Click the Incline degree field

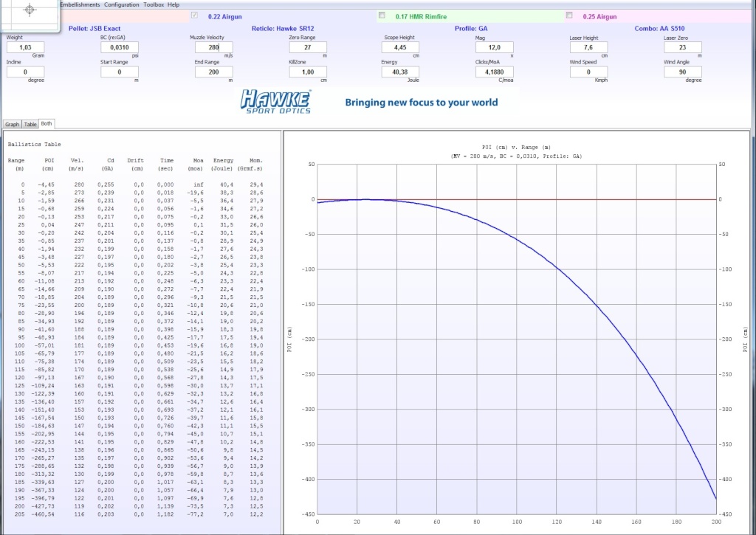pos(26,72)
